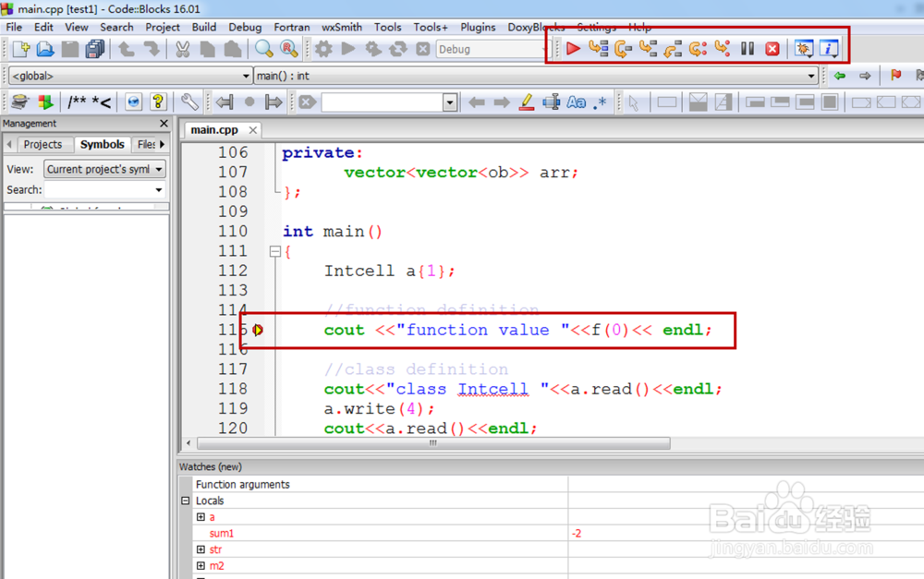Click the breakpoint marker on line 115

coord(258,330)
